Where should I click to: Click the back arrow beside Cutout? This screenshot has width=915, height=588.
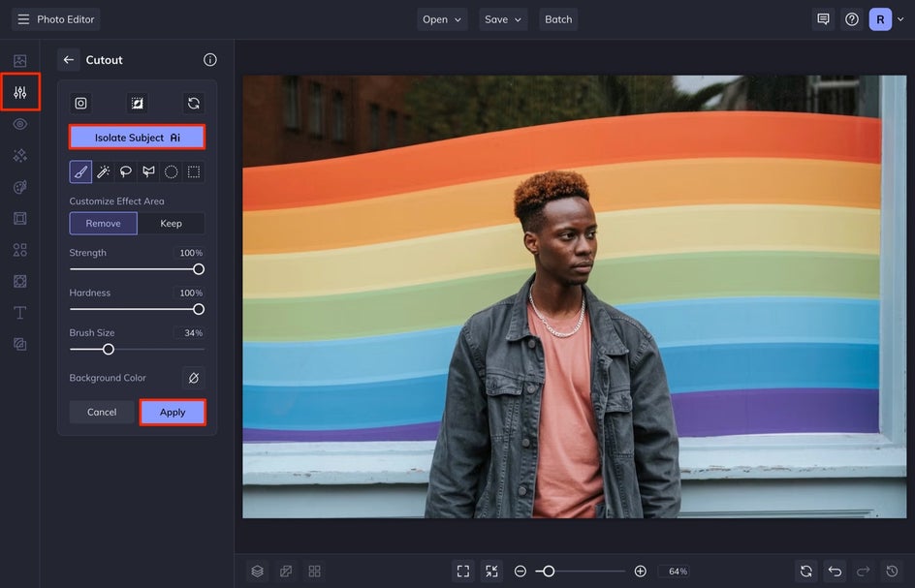point(69,60)
